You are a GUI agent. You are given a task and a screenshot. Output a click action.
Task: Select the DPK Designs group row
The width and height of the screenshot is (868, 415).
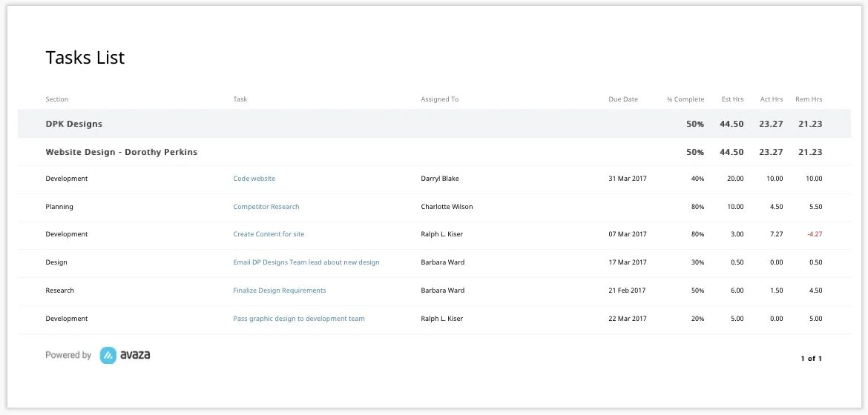pyautogui.click(x=73, y=124)
